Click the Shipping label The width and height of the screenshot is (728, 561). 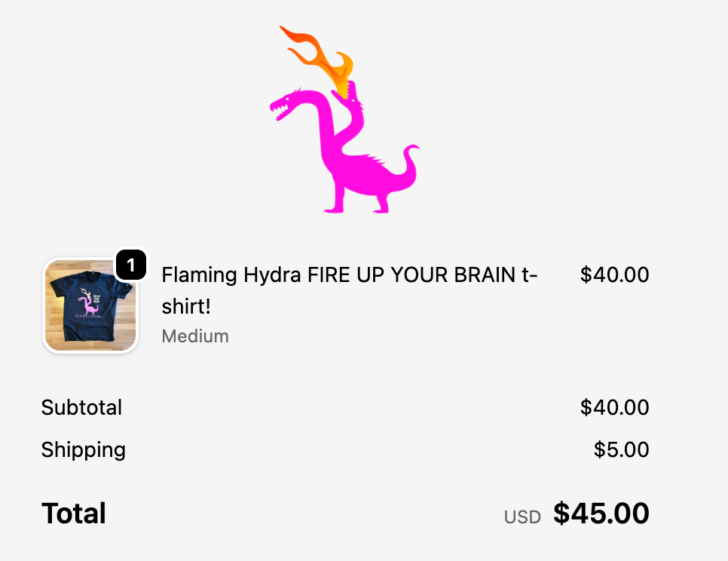pyautogui.click(x=83, y=449)
